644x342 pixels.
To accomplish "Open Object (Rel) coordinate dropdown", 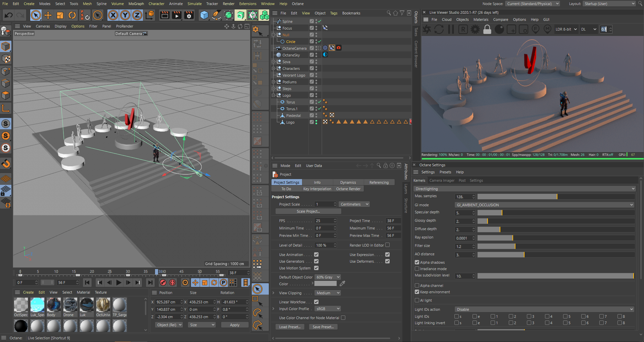I will 169,325.
